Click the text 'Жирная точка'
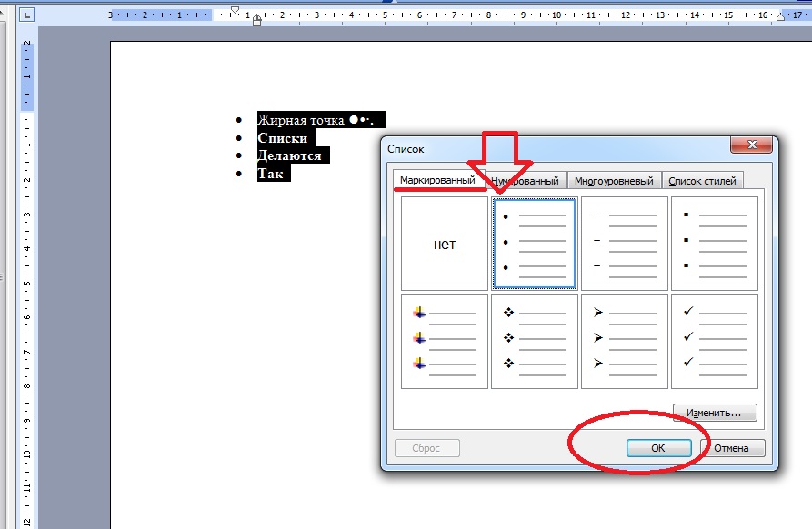The image size is (812, 529). tap(301, 120)
